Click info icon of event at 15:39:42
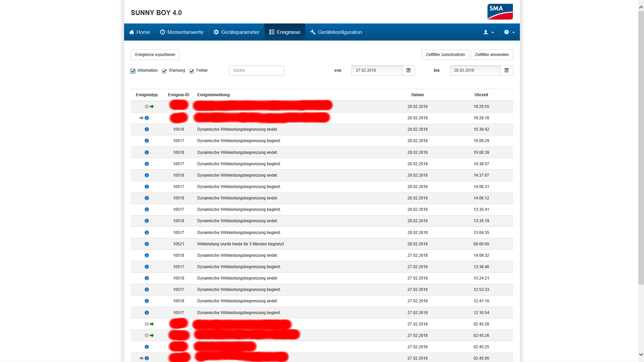The height and width of the screenshot is (362, 644). [147, 129]
